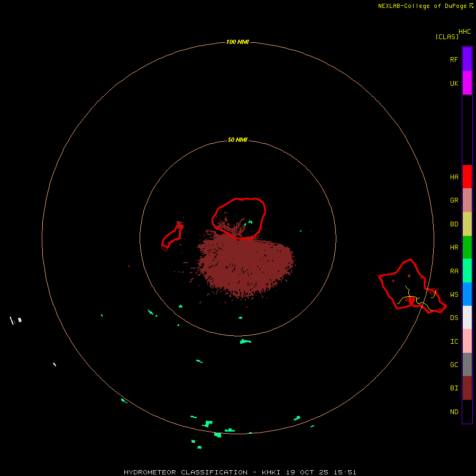Click the BD legend label
Image resolution: width=476 pixels, height=476 pixels.
pos(454,224)
